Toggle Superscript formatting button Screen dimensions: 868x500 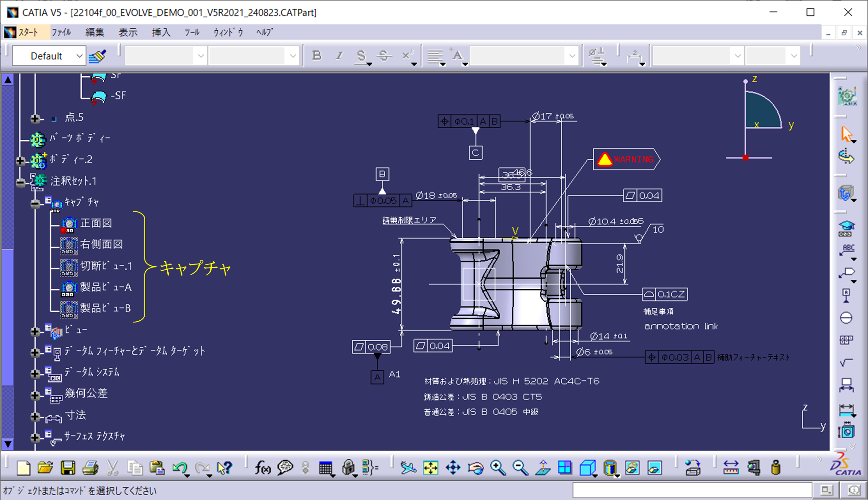(407, 56)
